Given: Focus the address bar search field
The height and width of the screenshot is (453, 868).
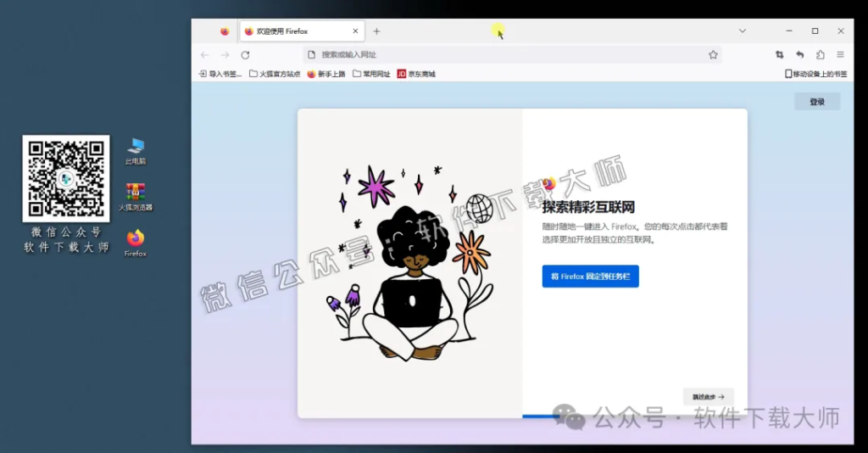Looking at the screenshot, I should [513, 55].
